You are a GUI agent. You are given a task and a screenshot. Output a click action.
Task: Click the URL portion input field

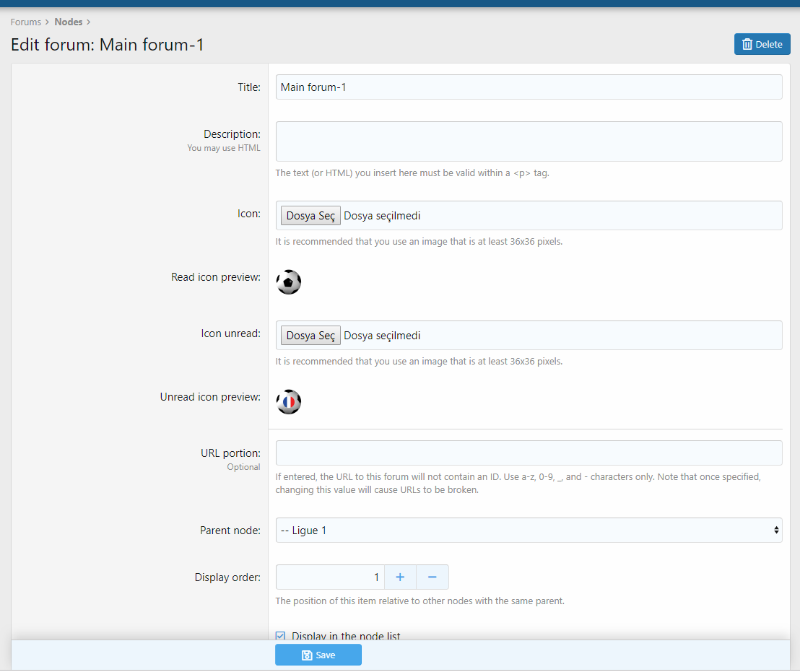pos(529,453)
